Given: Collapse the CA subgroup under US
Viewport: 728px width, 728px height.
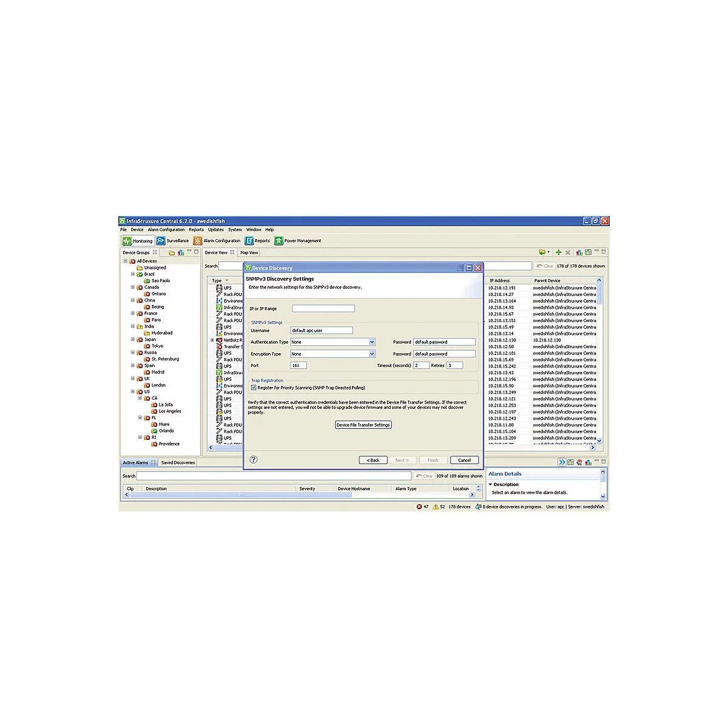Looking at the screenshot, I should click(x=140, y=398).
